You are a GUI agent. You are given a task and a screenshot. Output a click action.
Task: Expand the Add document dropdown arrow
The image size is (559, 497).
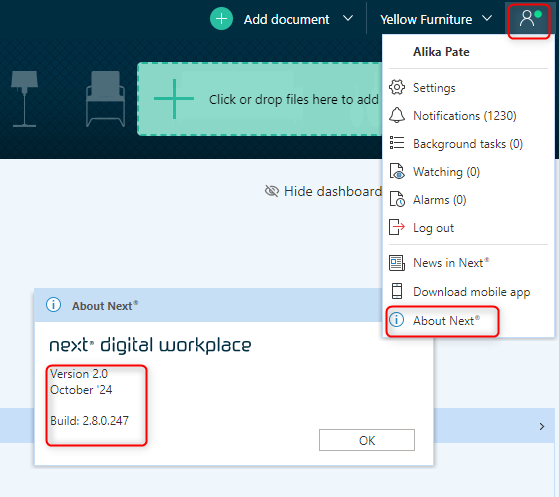pos(348,18)
